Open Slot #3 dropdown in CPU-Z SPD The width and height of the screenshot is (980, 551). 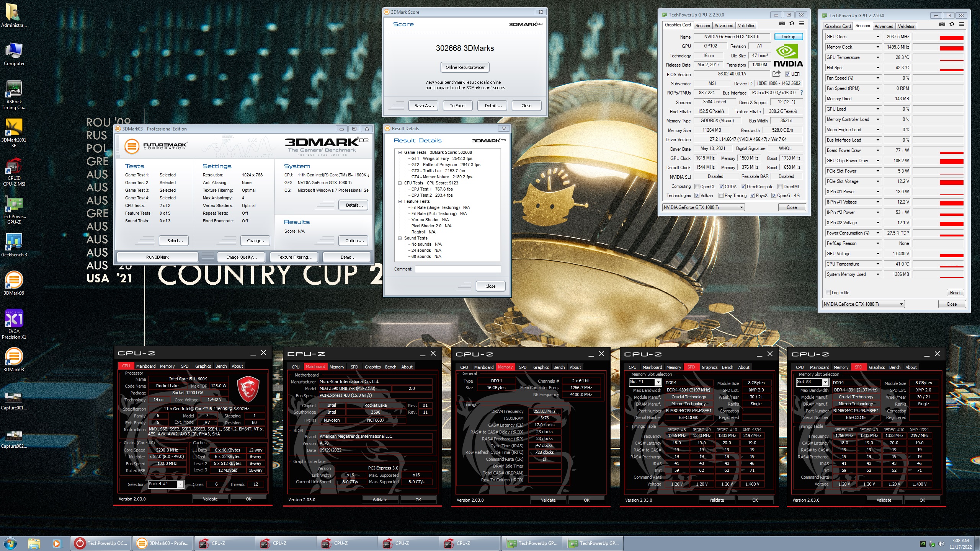point(813,382)
